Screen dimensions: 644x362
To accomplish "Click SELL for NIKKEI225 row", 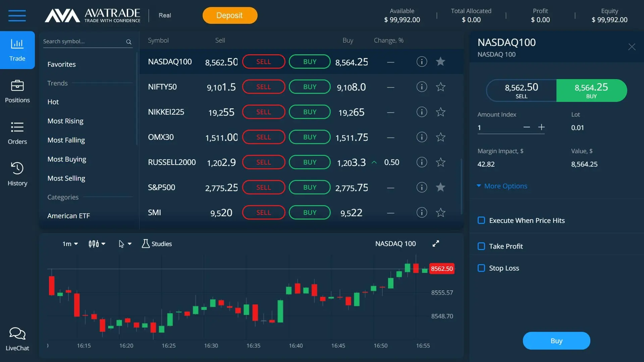I will coord(264,112).
